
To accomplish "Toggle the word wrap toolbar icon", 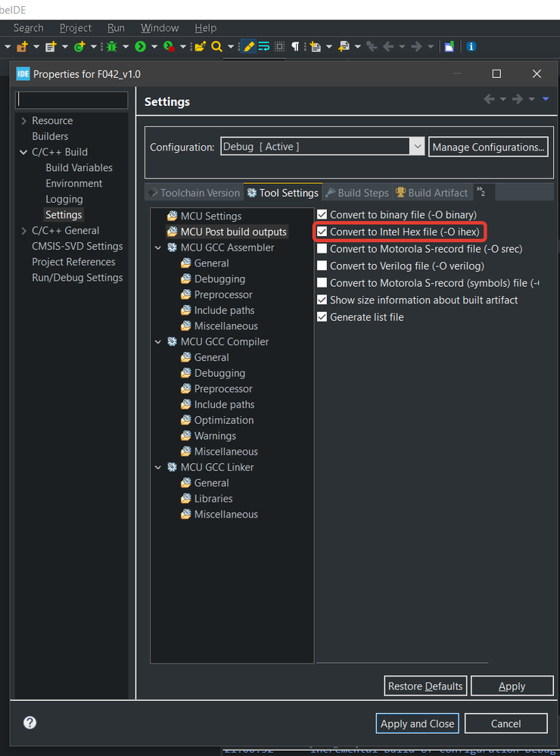I will (264, 46).
